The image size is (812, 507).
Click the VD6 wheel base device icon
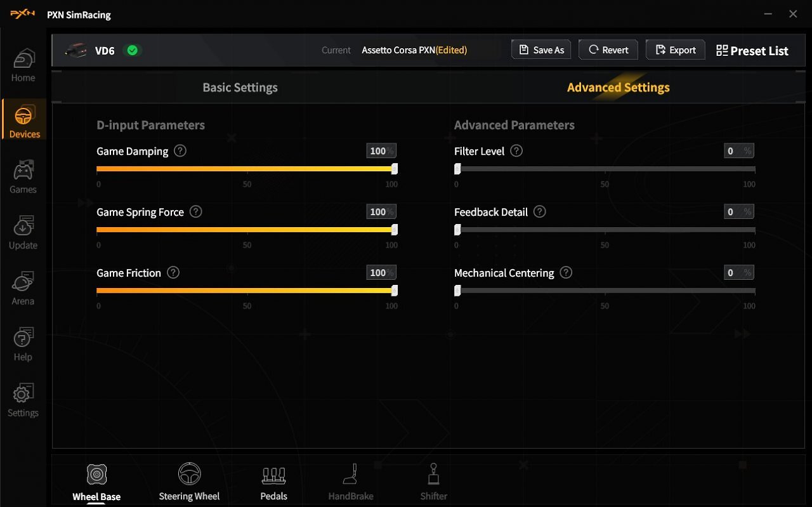pos(76,50)
